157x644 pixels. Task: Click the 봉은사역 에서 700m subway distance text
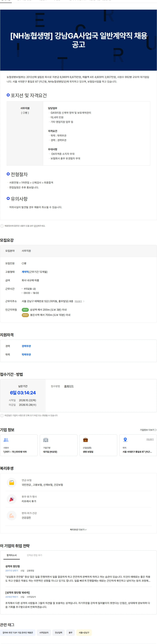click(50, 315)
